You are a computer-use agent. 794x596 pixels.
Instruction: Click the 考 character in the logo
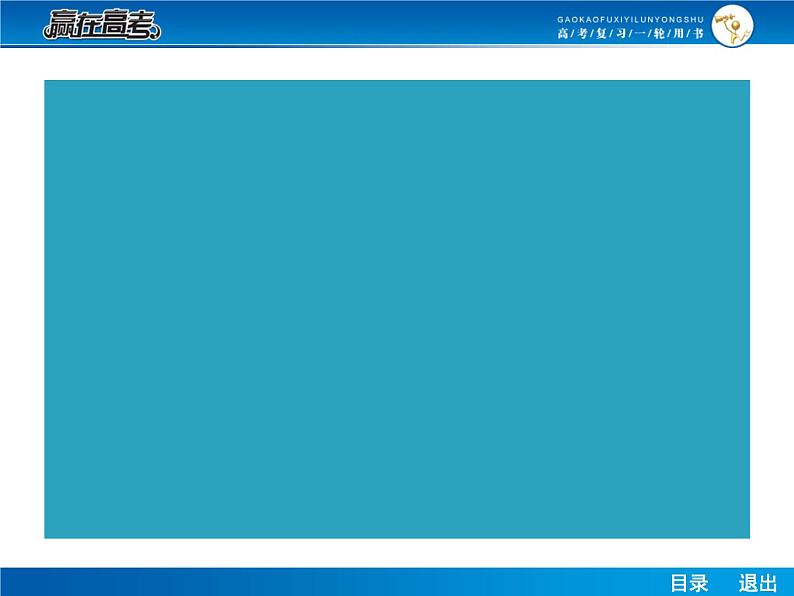coord(140,26)
